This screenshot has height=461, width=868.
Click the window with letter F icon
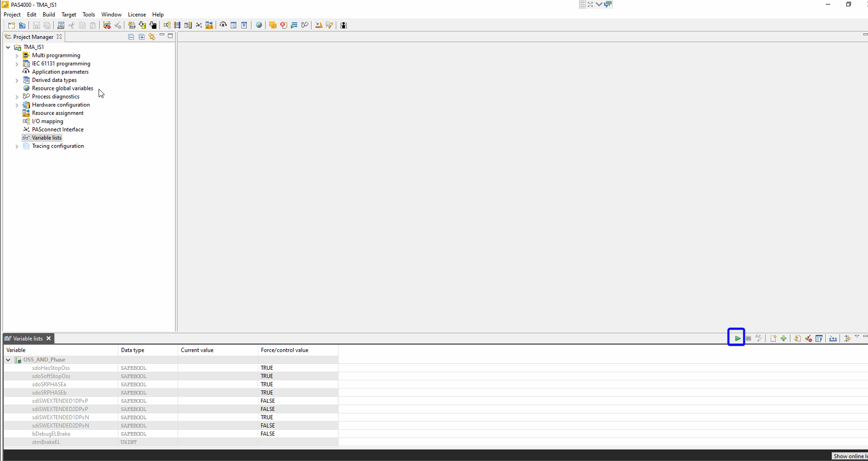(x=819, y=338)
